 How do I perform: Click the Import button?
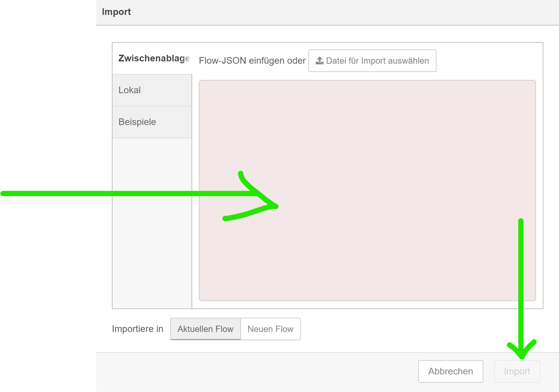517,371
